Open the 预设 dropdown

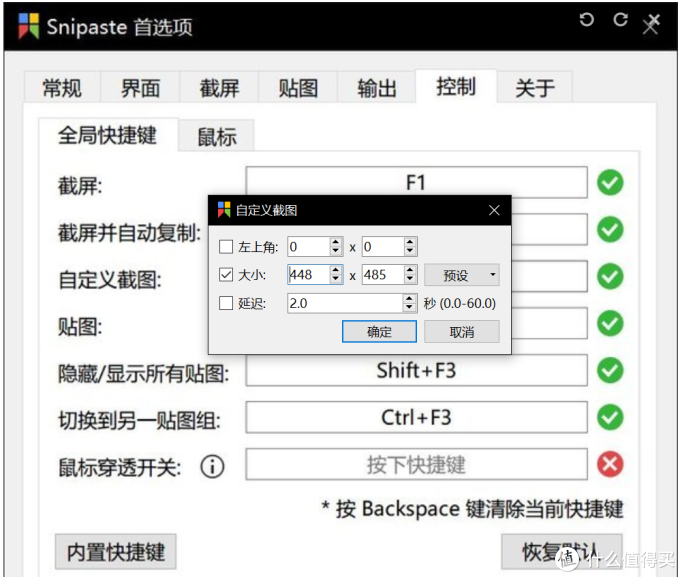(461, 275)
